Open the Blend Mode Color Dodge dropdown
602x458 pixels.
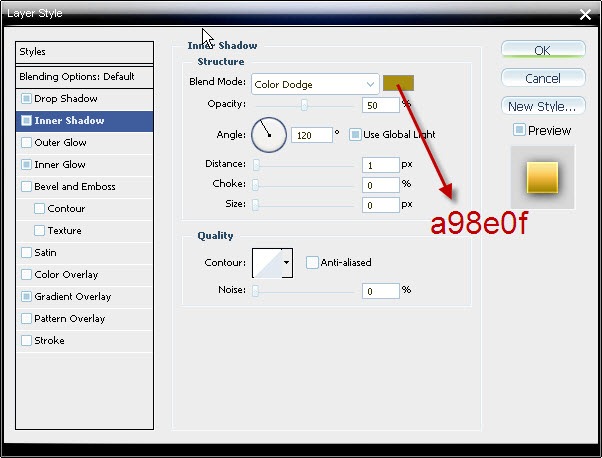(315, 84)
